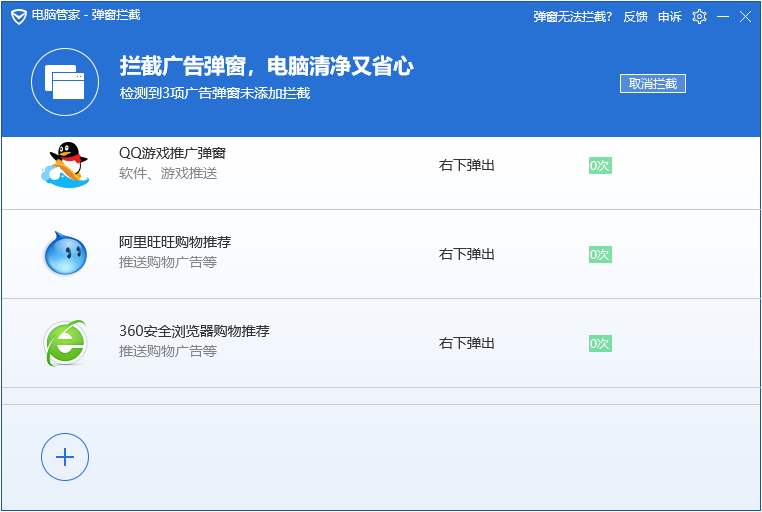
Task: Close the 弹窗拦截 window
Action: (x=745, y=17)
